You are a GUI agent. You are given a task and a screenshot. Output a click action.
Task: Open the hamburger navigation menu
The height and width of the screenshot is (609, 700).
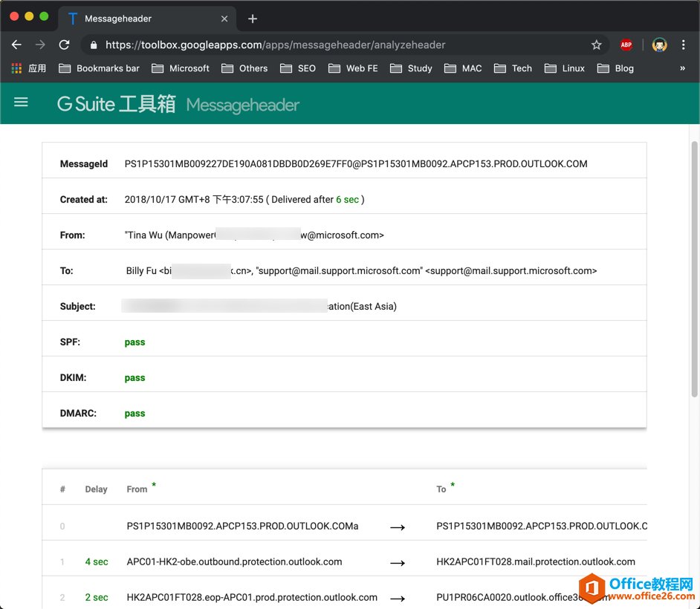21,102
